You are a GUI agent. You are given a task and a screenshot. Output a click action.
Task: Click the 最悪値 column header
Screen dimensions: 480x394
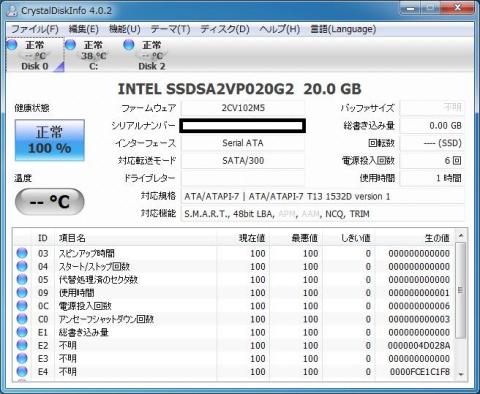pyautogui.click(x=296, y=238)
